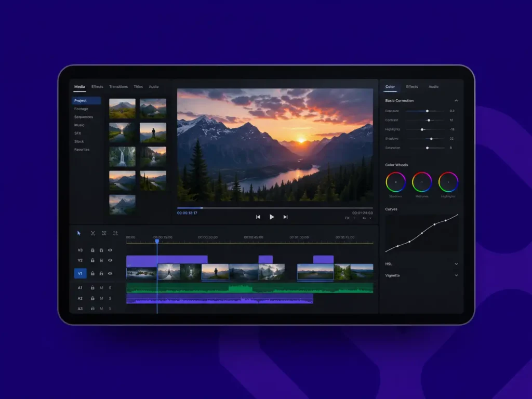The width and height of the screenshot is (532, 399).
Task: Skip to next clip button
Action: click(285, 217)
